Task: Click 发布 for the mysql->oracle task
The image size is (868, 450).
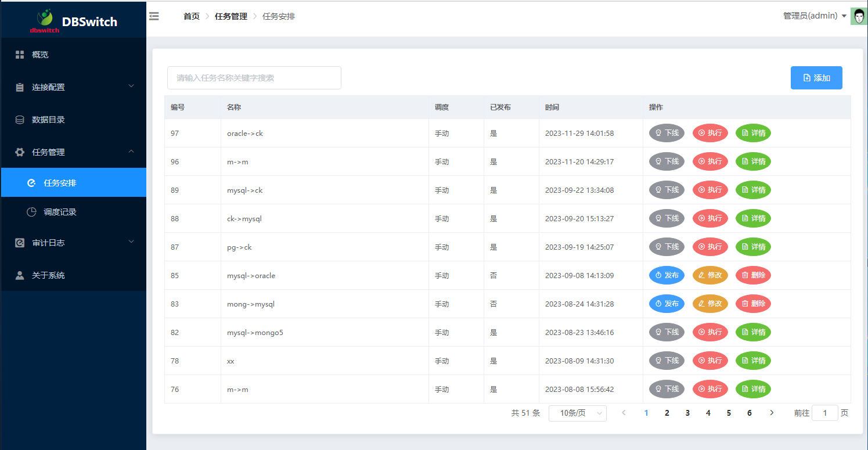Action: [x=666, y=275]
